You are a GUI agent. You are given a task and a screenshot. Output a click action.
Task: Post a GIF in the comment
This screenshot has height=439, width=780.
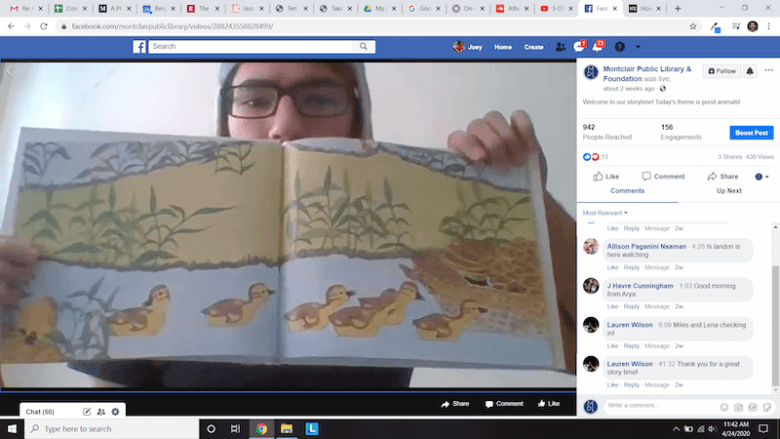pyautogui.click(x=753, y=407)
